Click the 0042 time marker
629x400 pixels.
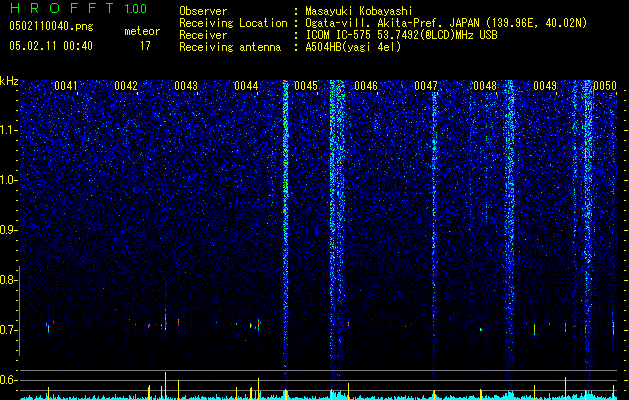(x=126, y=86)
